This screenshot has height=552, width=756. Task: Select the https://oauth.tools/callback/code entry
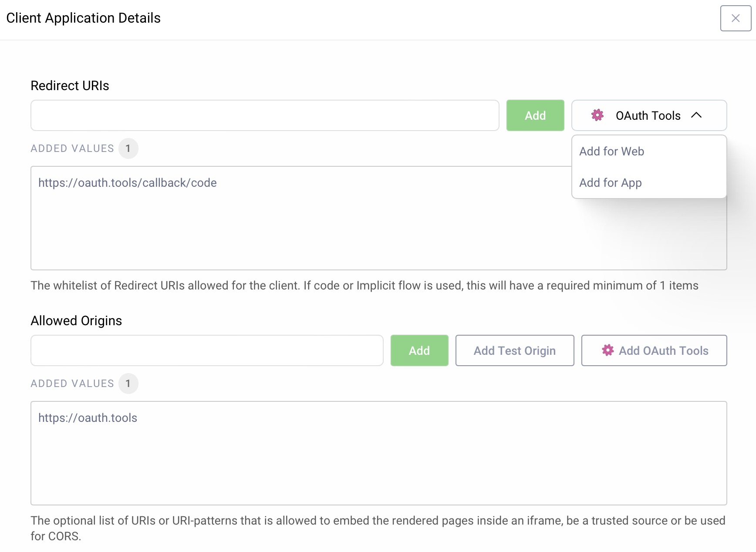[x=128, y=183]
